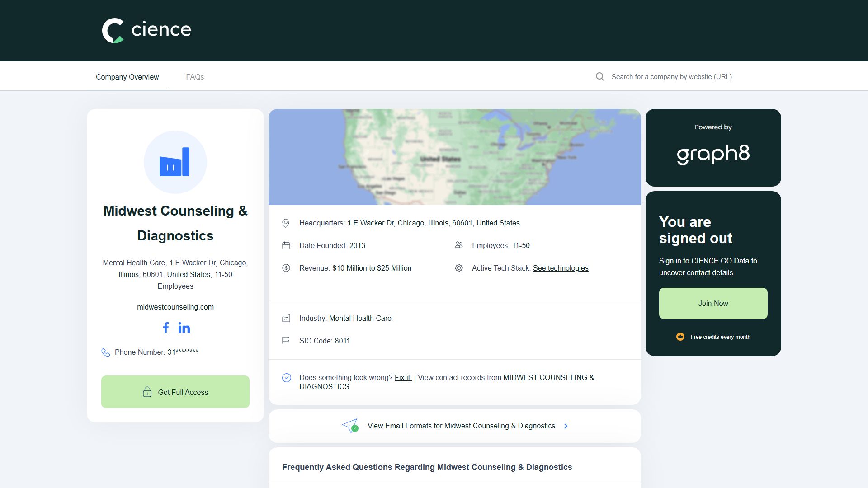Open the LinkedIn profile icon
The image size is (868, 488).
[x=184, y=328]
